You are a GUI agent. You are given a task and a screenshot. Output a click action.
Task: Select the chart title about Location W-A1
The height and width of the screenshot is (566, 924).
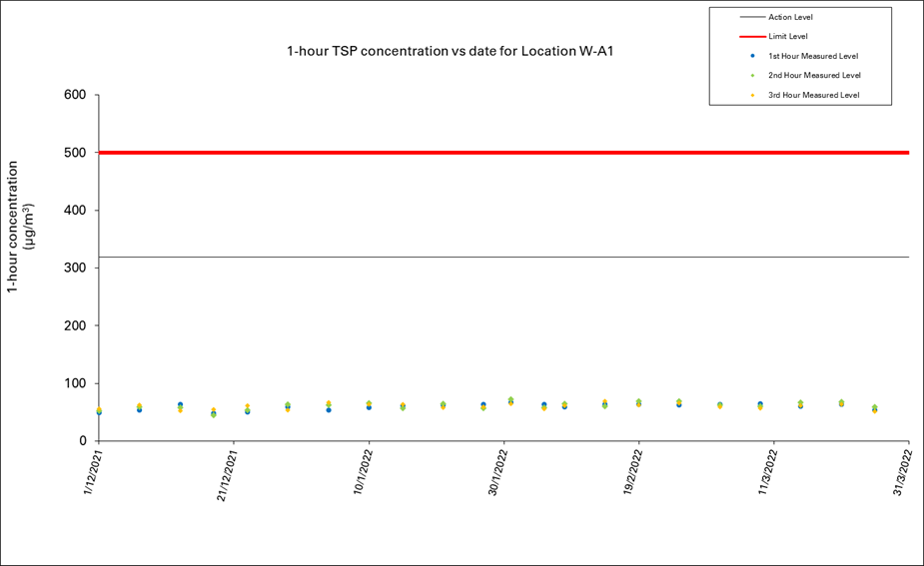[451, 51]
